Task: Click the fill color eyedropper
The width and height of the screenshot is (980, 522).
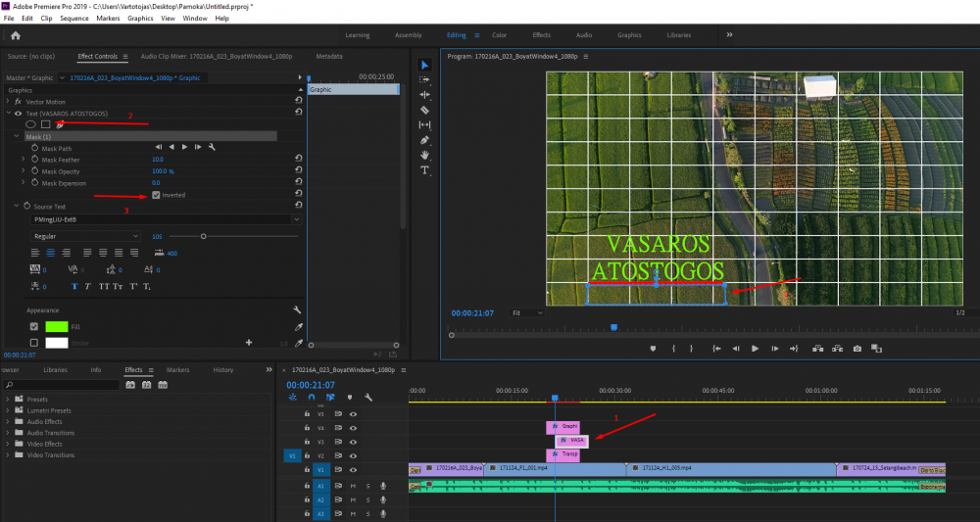Action: tap(299, 326)
